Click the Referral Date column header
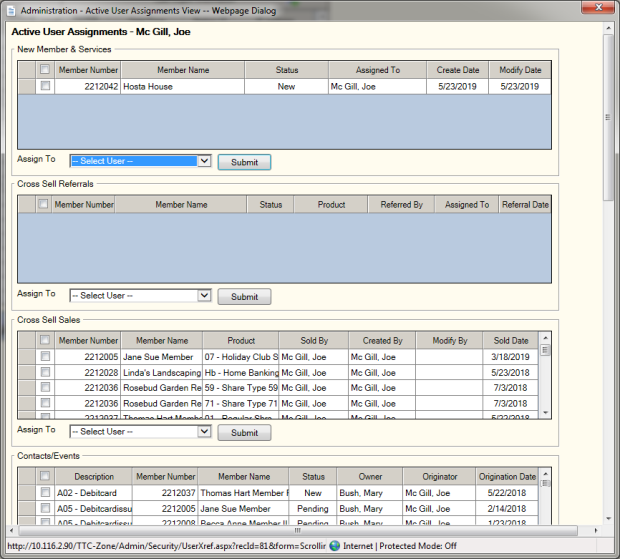The width and height of the screenshot is (620, 559). [x=525, y=204]
